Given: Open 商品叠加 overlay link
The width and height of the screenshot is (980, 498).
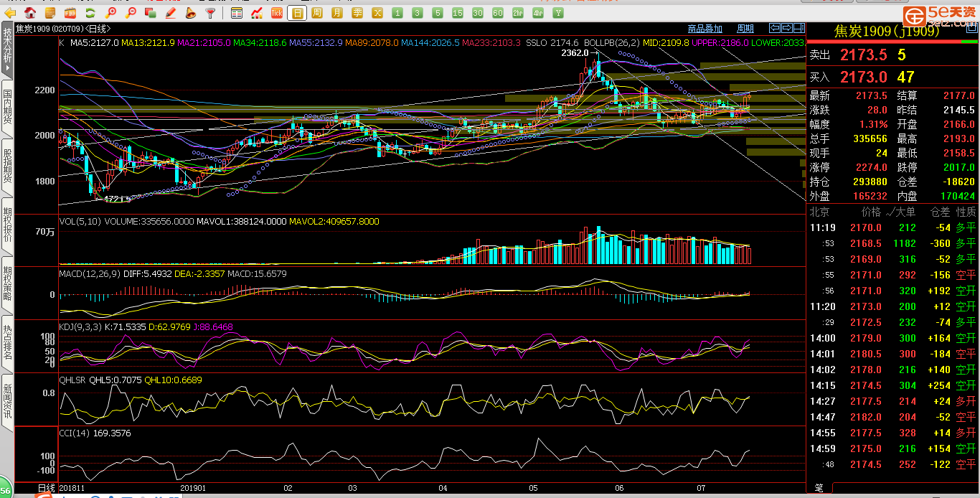Looking at the screenshot, I should pyautogui.click(x=705, y=29).
